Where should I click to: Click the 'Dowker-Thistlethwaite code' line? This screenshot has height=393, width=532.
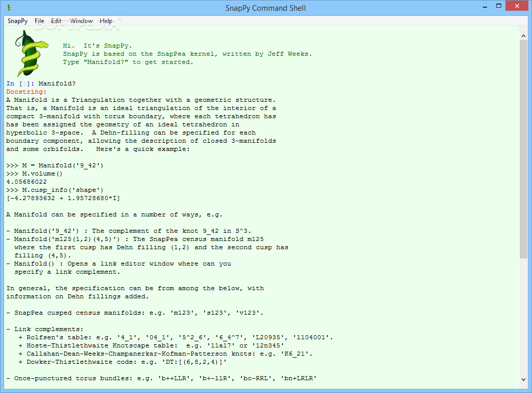click(122, 362)
